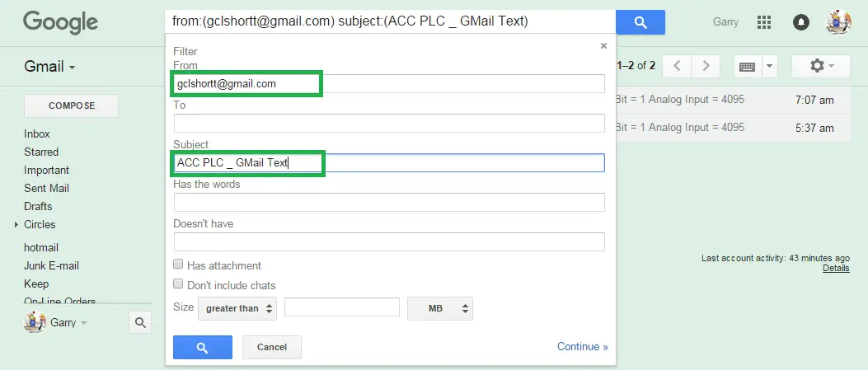868x370 pixels.
Task: Click the Continue link
Action: click(x=582, y=347)
